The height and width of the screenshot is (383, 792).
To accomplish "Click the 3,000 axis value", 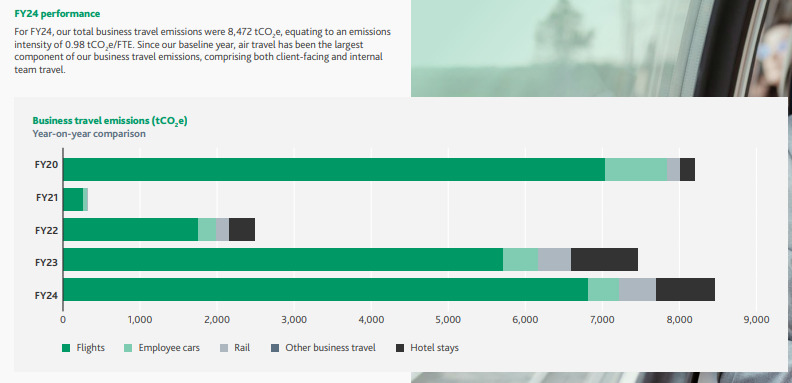I will (294, 319).
